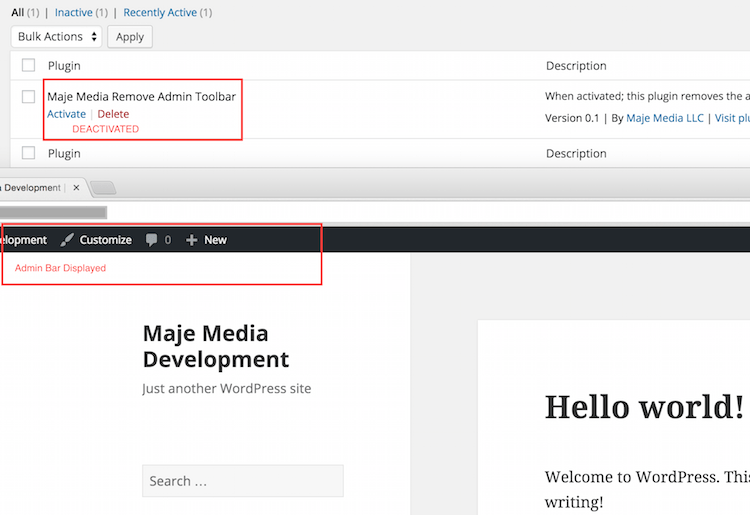Click the plus icon beside New
The height and width of the screenshot is (515, 750).
click(x=192, y=240)
